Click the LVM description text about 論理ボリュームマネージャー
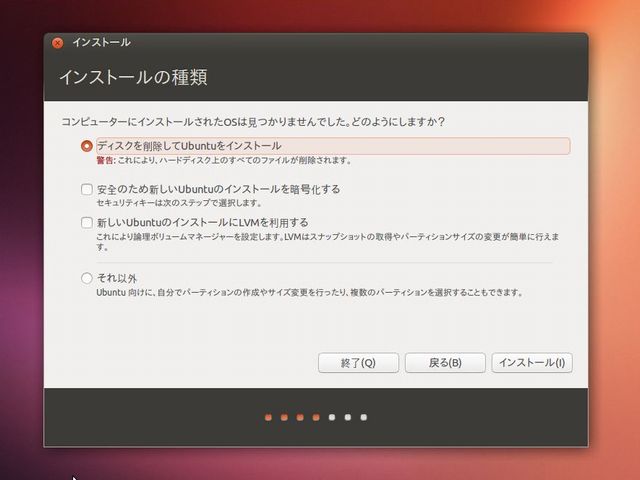The height and width of the screenshot is (480, 640). pos(328,242)
